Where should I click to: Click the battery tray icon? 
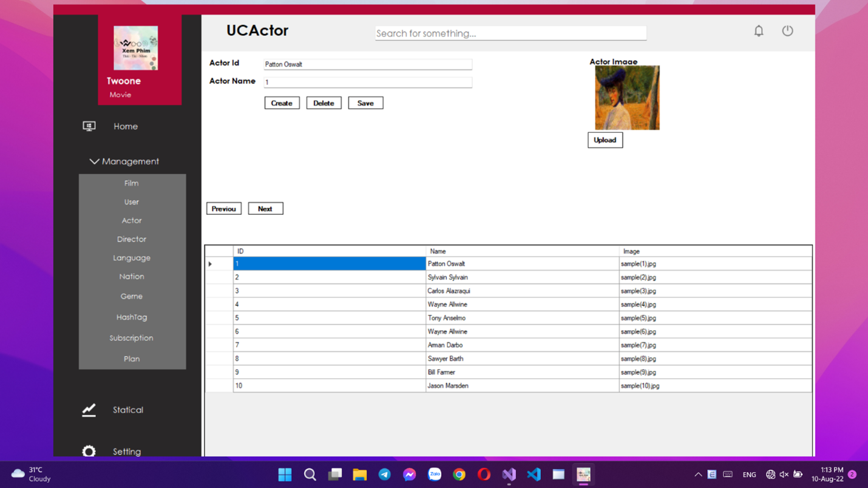pos(798,475)
